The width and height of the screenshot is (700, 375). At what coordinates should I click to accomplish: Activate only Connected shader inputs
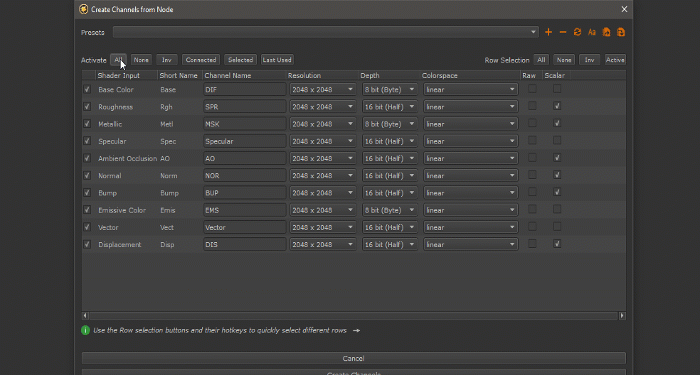pyautogui.click(x=201, y=60)
